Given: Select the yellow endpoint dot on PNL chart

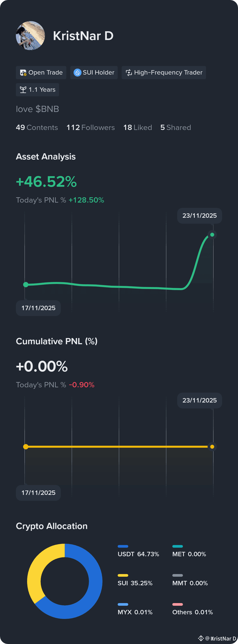Looking at the screenshot, I should click(x=212, y=447).
